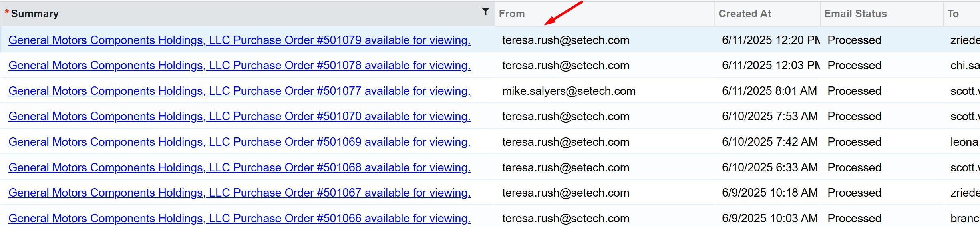Open Purchase Order #501066 link
980x227 pixels.
(239, 218)
